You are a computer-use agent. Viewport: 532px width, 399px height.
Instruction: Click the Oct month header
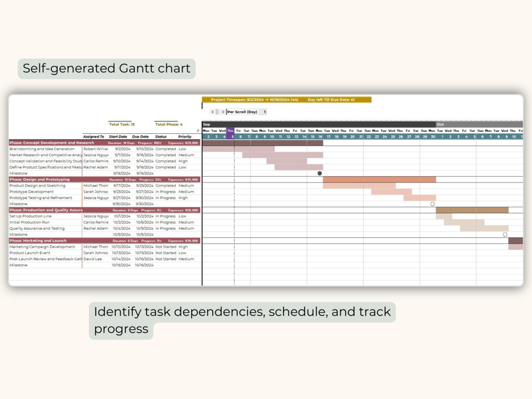(479, 124)
